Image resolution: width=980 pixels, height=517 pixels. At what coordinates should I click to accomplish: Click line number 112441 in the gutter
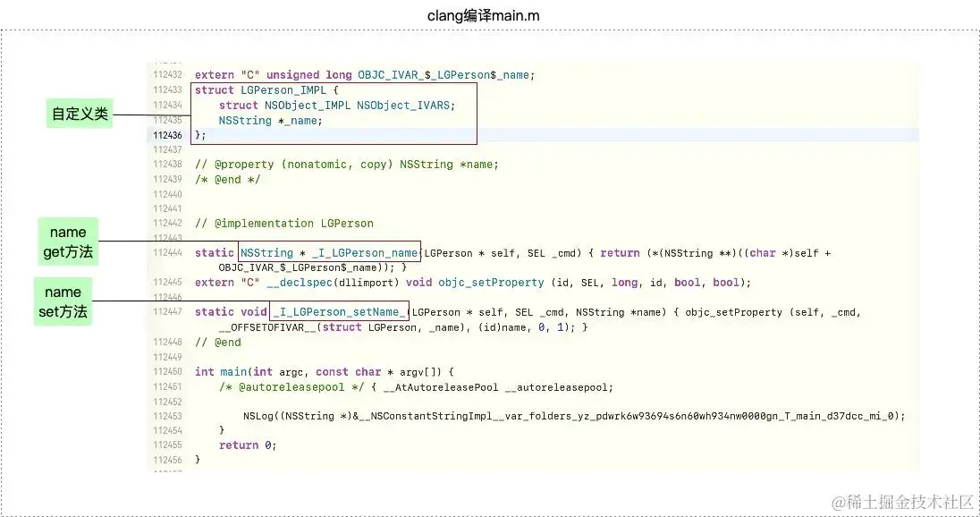point(167,208)
